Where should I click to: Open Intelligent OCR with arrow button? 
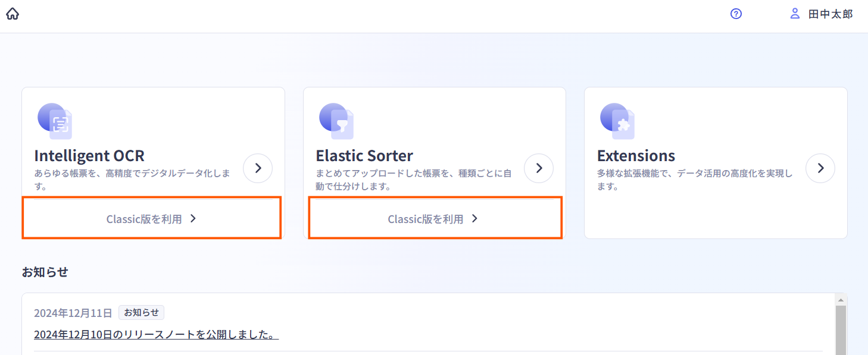[258, 168]
